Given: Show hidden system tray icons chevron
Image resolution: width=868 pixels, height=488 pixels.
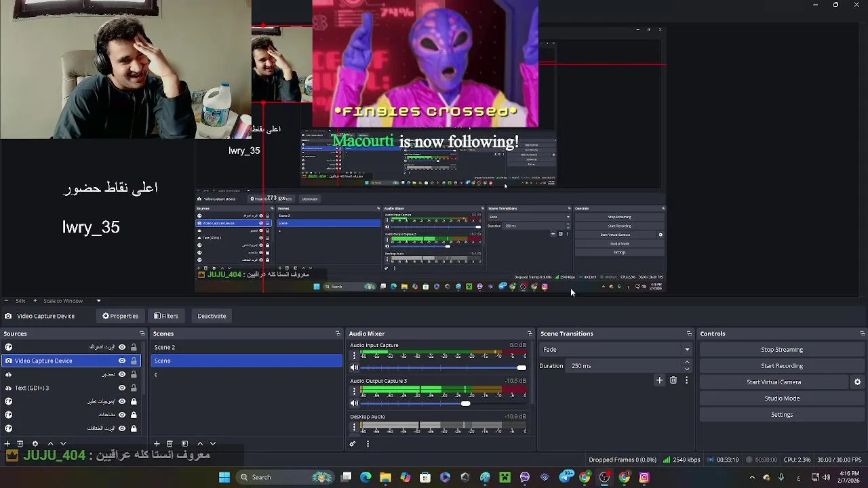Looking at the screenshot, I should click(x=751, y=477).
